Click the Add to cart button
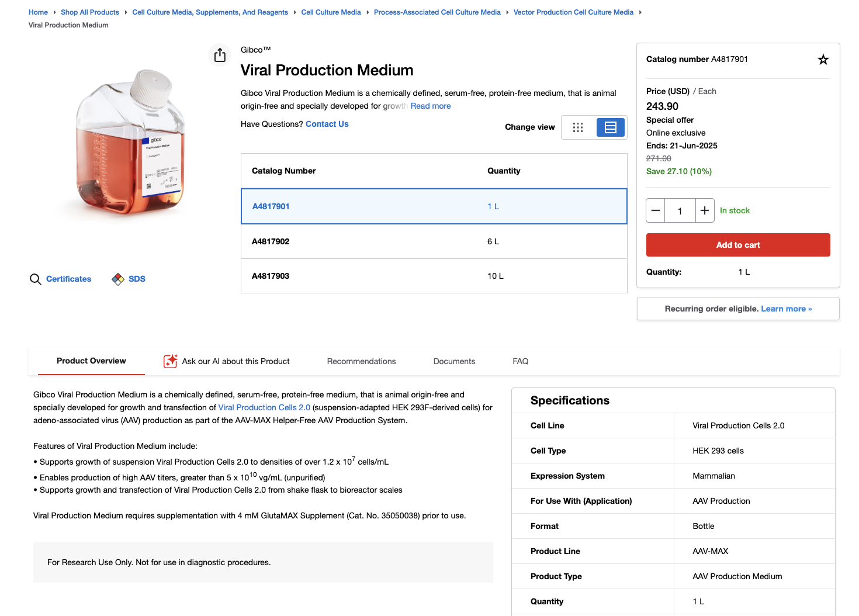Screen dimensions: 859x616 738,245
